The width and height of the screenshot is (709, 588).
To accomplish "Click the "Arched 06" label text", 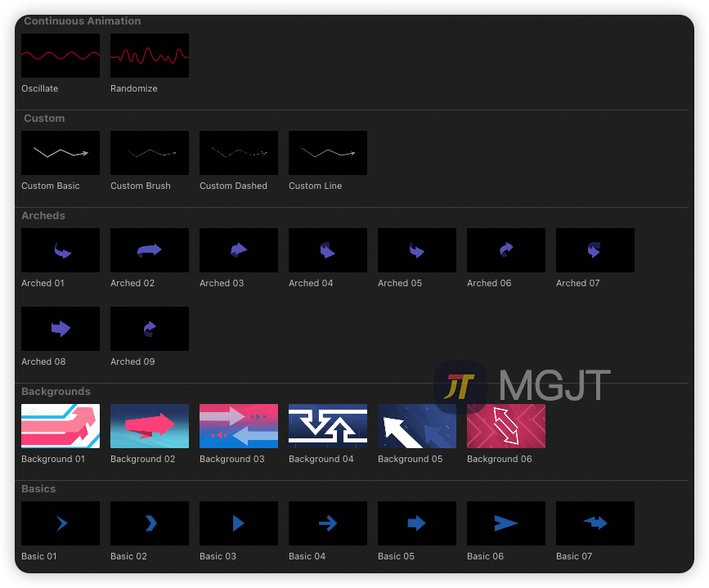I will tap(489, 283).
